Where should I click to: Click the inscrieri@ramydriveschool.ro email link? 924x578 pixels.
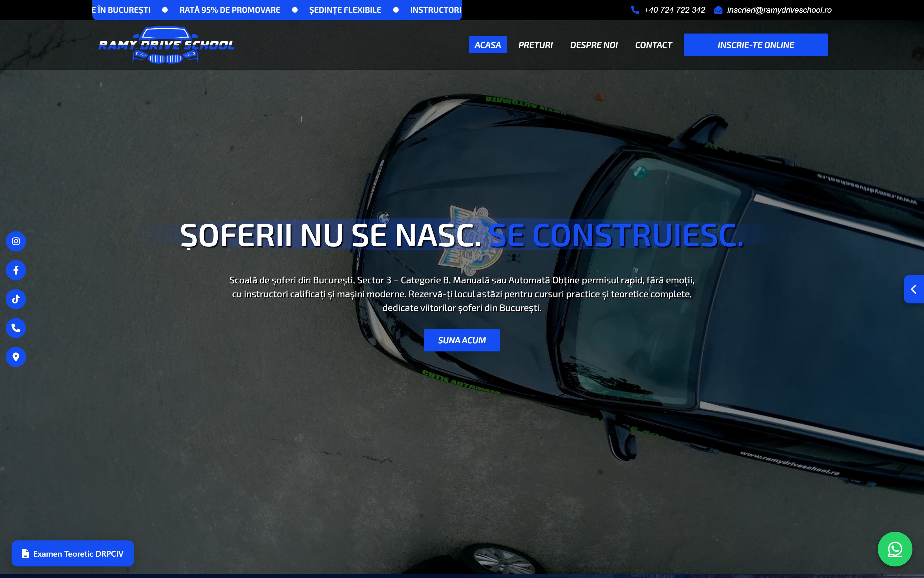779,10
